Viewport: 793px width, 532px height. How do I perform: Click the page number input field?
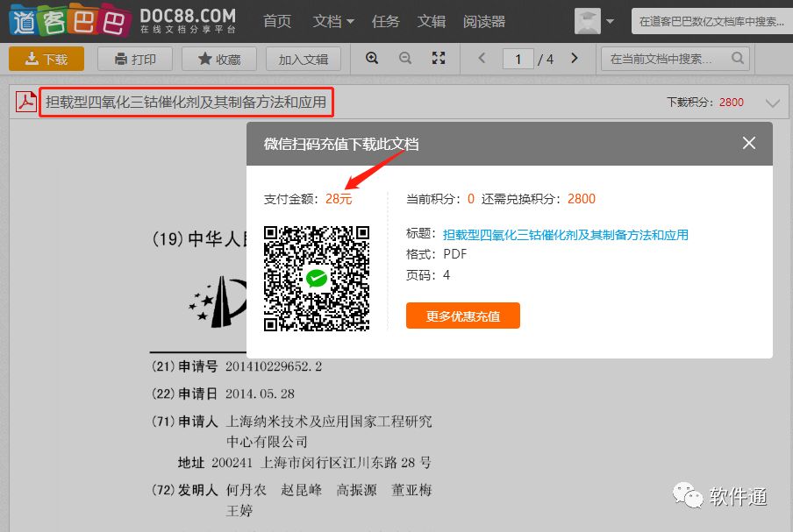(x=518, y=59)
